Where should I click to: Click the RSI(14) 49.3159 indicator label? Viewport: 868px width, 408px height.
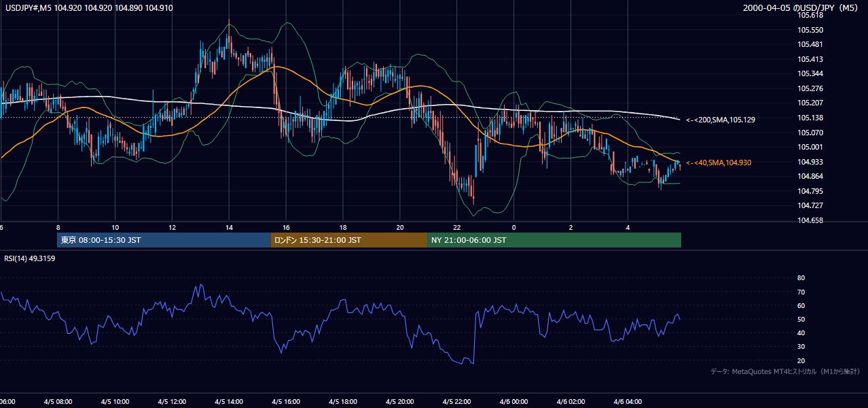click(x=30, y=258)
